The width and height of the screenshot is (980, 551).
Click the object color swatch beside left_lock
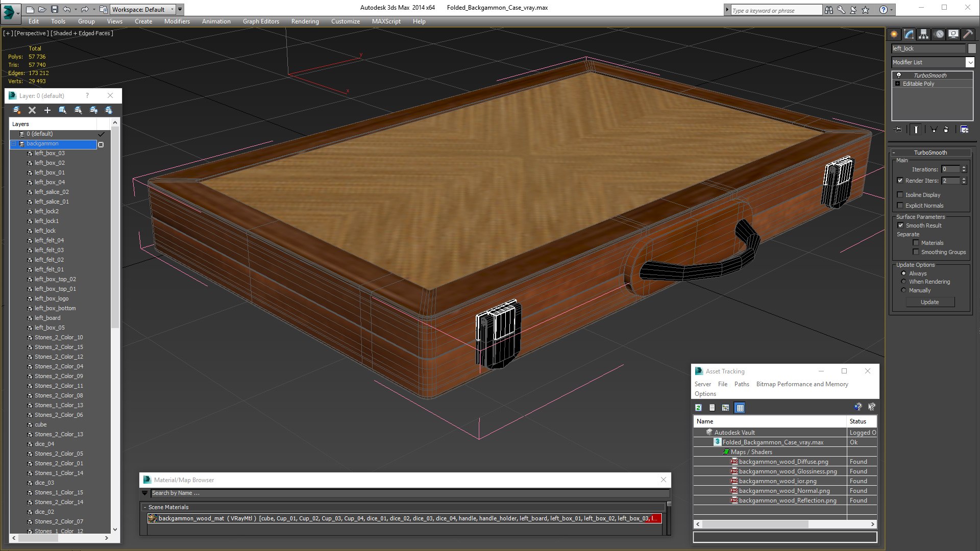click(x=972, y=48)
